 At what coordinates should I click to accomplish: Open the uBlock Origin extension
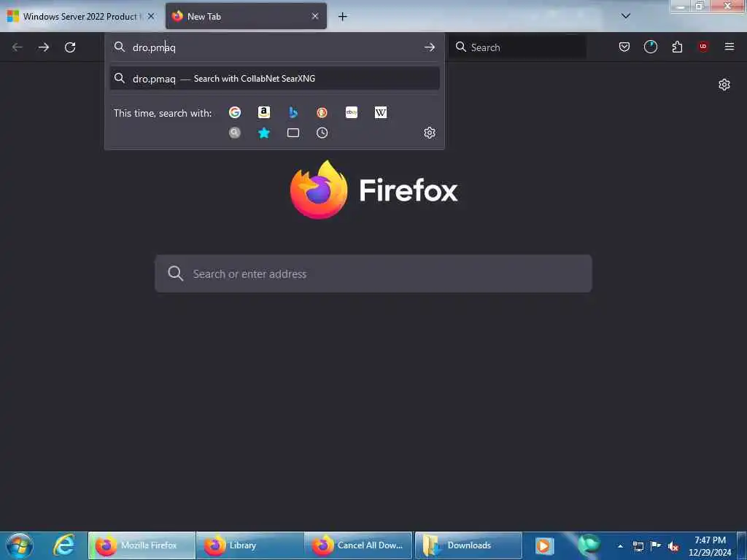tap(703, 47)
